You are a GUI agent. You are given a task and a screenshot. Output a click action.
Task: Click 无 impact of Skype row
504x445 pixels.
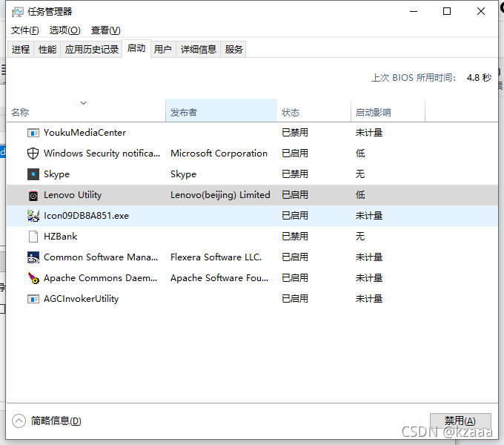(360, 174)
